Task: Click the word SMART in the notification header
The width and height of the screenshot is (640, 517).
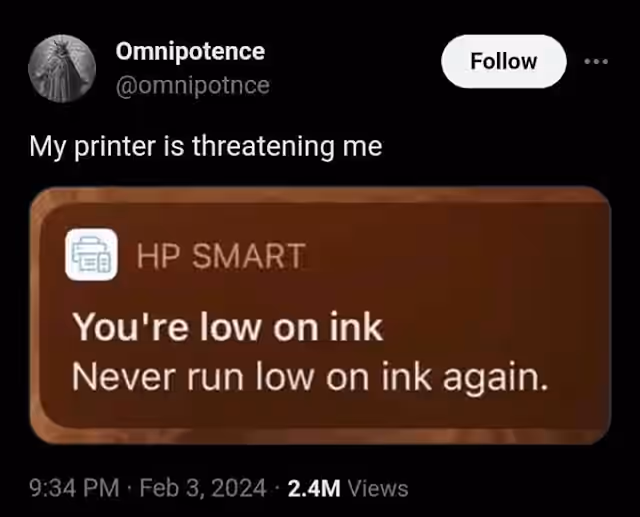Action: [248, 256]
